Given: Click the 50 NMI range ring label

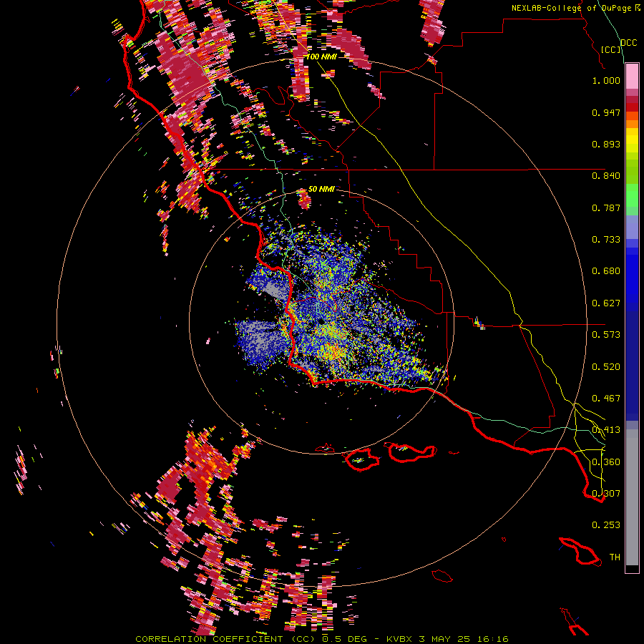Looking at the screenshot, I should click(321, 189).
